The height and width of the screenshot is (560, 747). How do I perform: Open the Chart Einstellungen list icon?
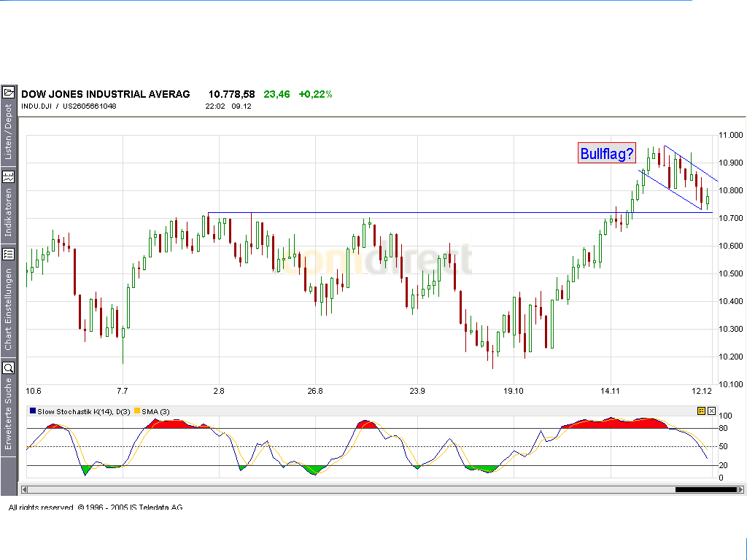pyautogui.click(x=9, y=254)
